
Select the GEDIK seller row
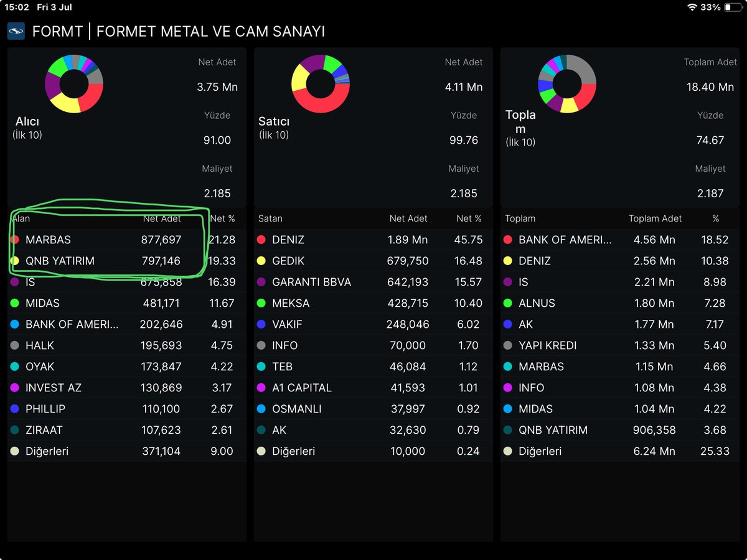[x=374, y=261]
